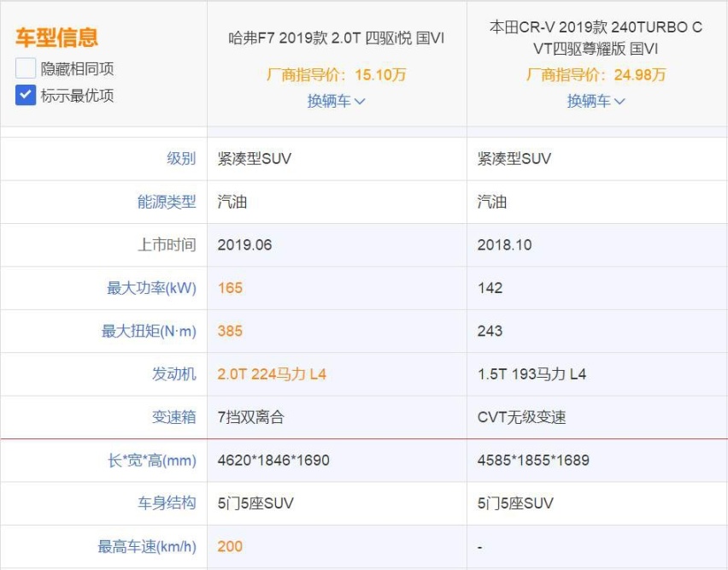Click the 级别 row label

click(x=181, y=158)
